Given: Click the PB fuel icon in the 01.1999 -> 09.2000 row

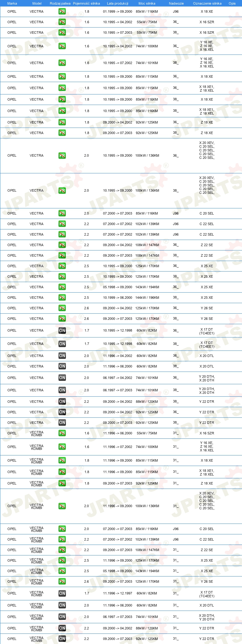Looking at the screenshot, I should click(x=62, y=11).
